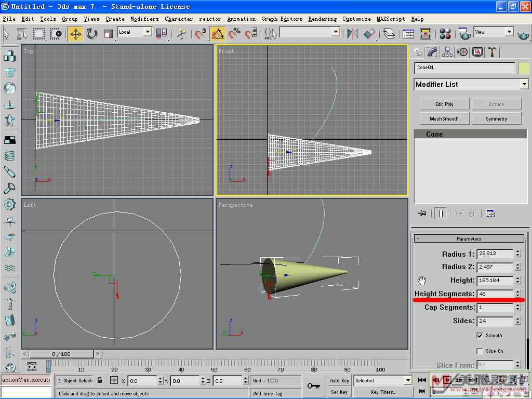Open the Rendering menu
Image resolution: width=532 pixels, height=399 pixels.
pyautogui.click(x=322, y=19)
